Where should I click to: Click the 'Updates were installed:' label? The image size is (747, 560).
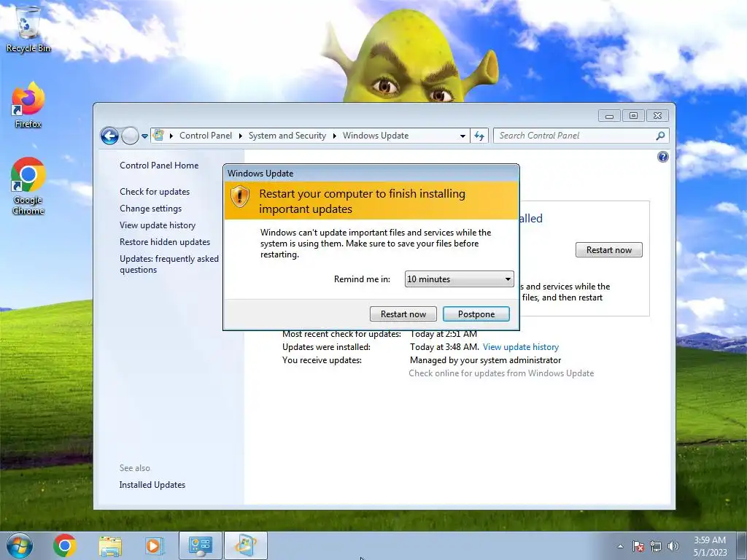pos(326,347)
